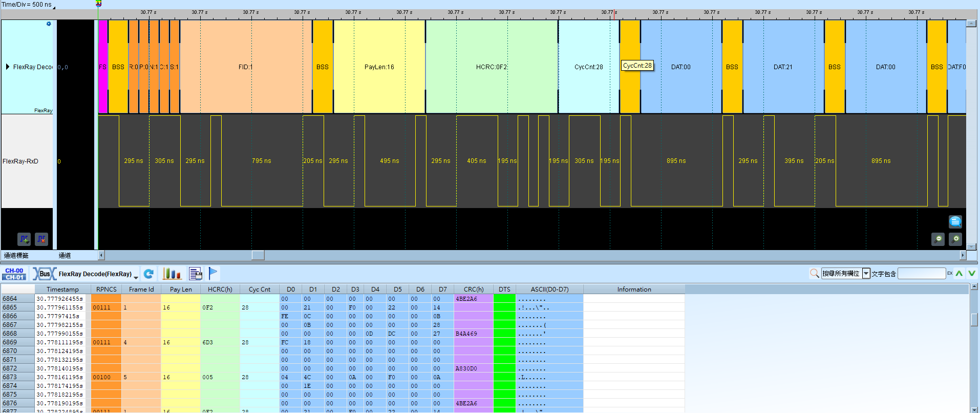Click the CH-00/CH-01 channel selector icon
Image resolution: width=980 pixels, height=413 pixels.
[x=14, y=274]
